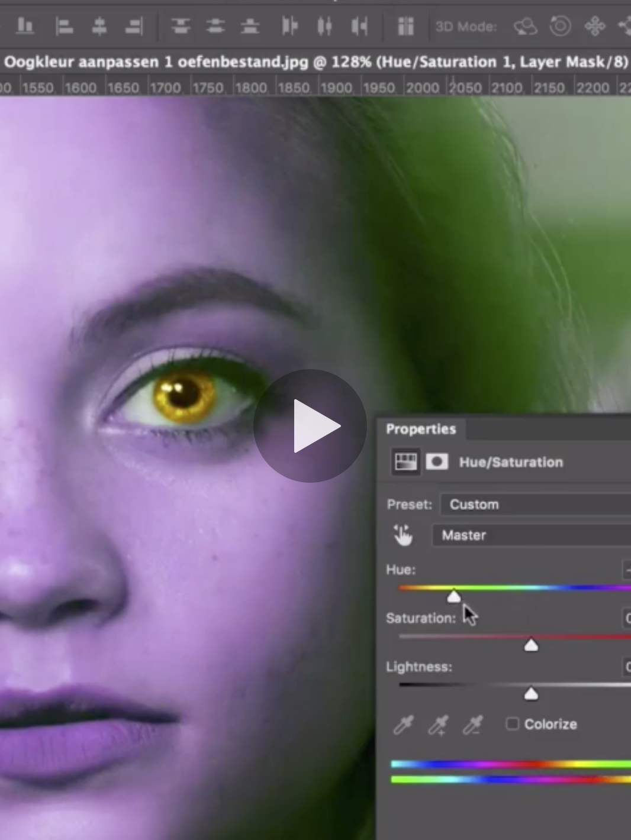
Task: Click the Lightness: label
Action: pos(419,667)
